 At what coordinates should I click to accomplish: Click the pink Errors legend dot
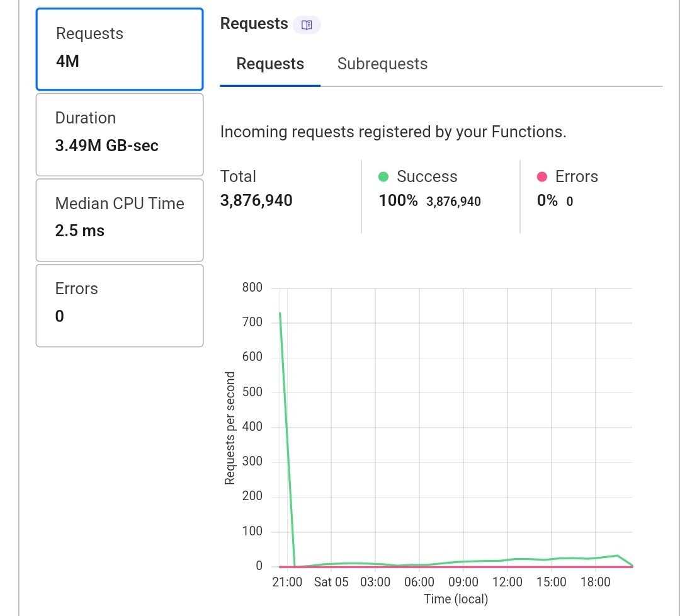541,176
